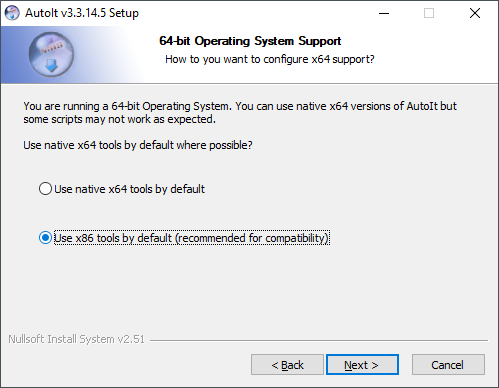The height and width of the screenshot is (388, 499).
Task: Click the 'AutoIt v3.3.14.5 Setup' window title
Action: click(82, 13)
